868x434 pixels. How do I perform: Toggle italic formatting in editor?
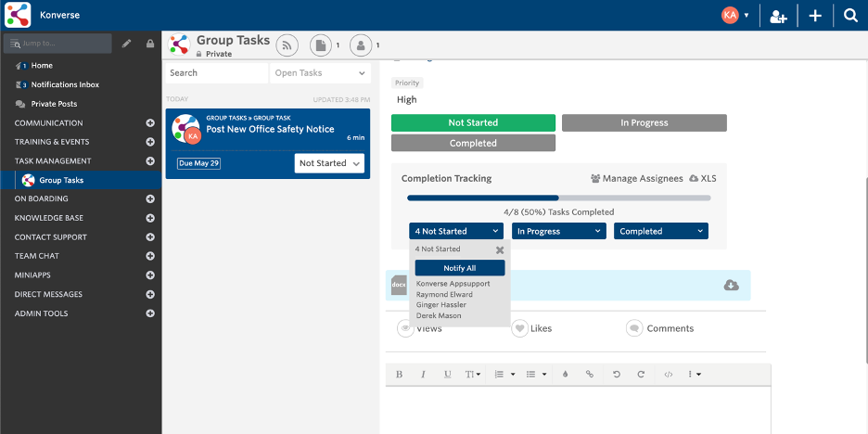pyautogui.click(x=423, y=375)
